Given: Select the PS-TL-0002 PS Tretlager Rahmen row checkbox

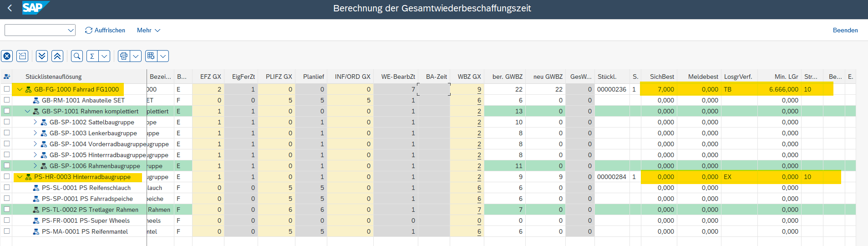Looking at the screenshot, I should tap(7, 210).
